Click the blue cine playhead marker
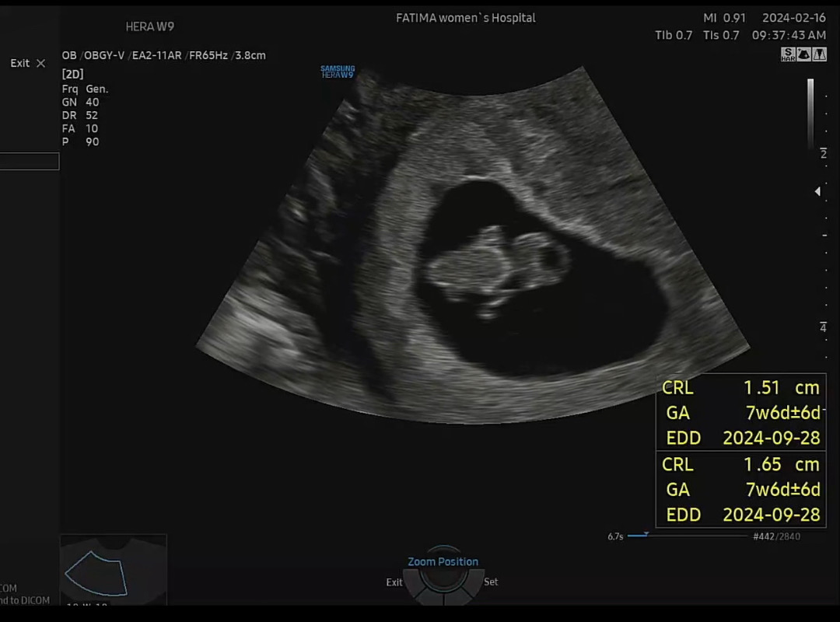Image resolution: width=840 pixels, height=622 pixels. (646, 534)
